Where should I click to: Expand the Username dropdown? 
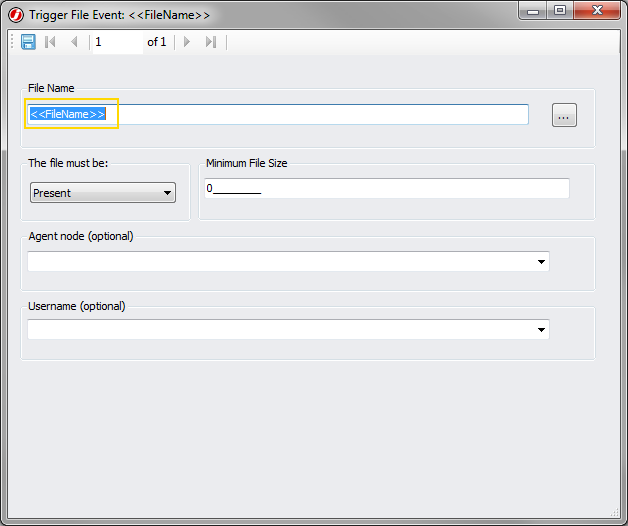click(x=541, y=330)
